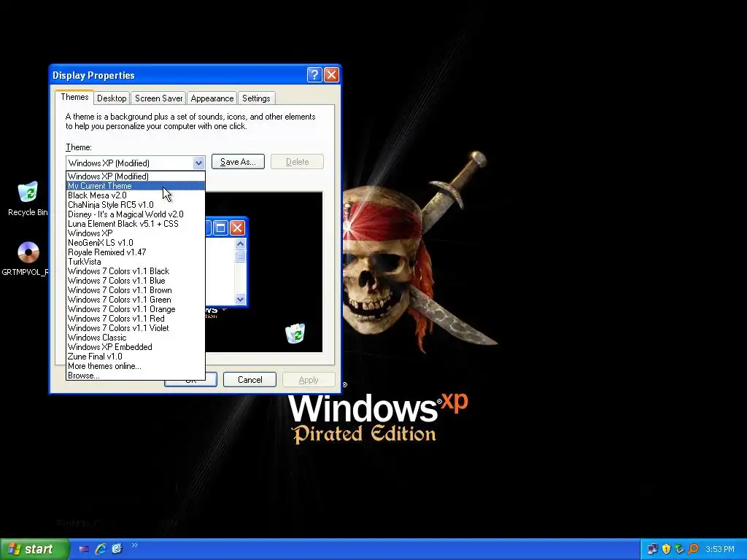This screenshot has height=560, width=747.
Task: Select Windows 7 Colors v1.1 Red
Action: click(135, 319)
